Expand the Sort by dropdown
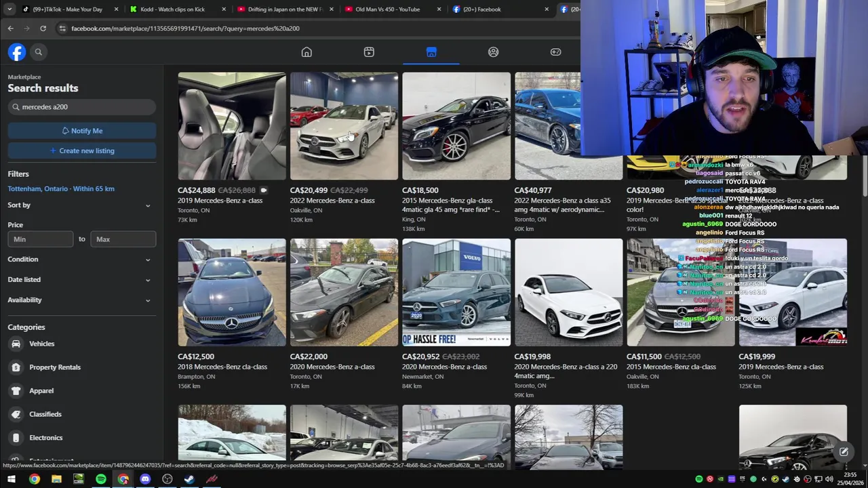 pos(81,205)
